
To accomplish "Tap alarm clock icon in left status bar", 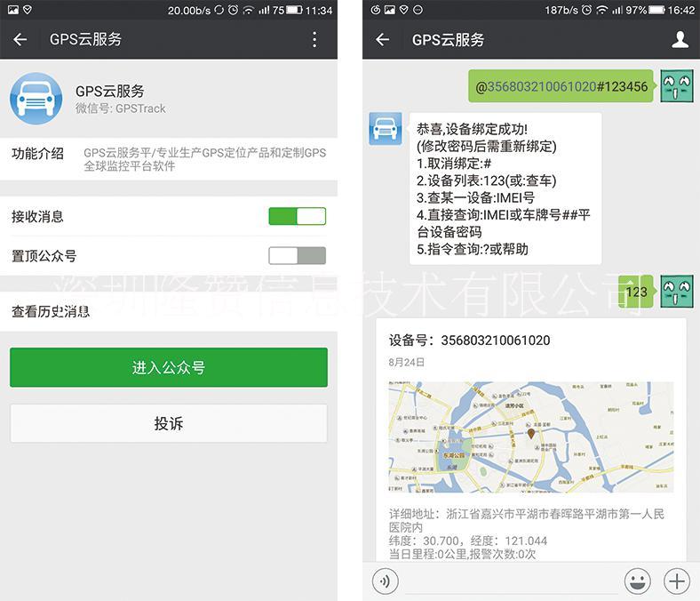I will coord(233,10).
